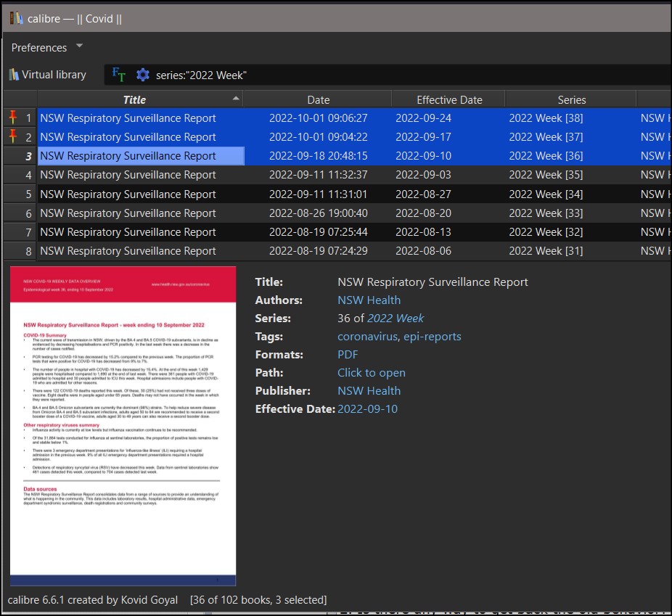Select the coronavirus tag link
This screenshot has width=672, height=616.
point(367,337)
